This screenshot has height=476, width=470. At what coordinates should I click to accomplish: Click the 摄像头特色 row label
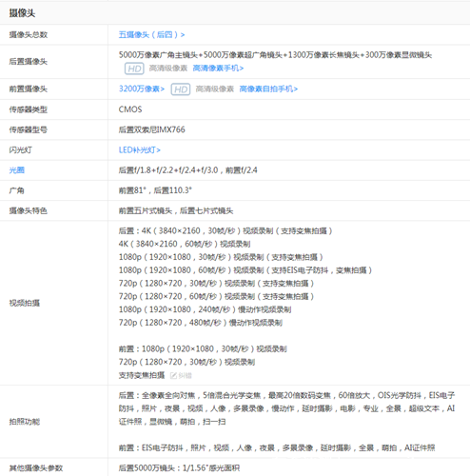[x=29, y=210]
